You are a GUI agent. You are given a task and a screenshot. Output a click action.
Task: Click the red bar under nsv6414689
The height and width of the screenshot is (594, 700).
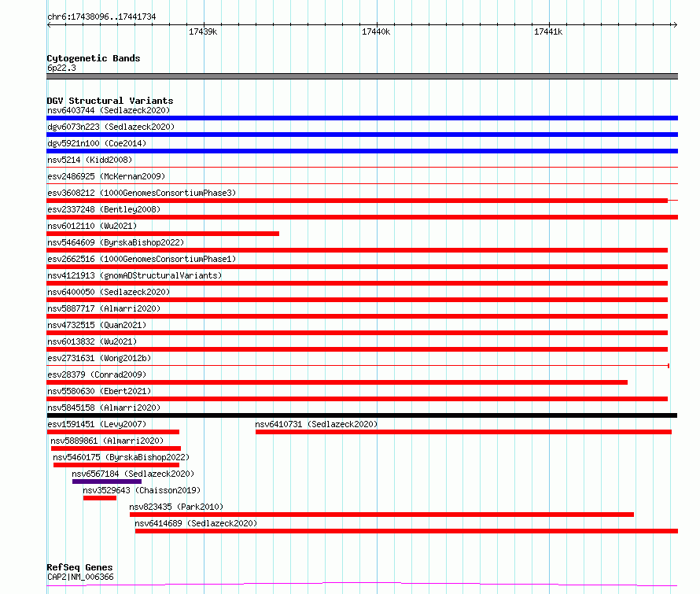coord(407,531)
